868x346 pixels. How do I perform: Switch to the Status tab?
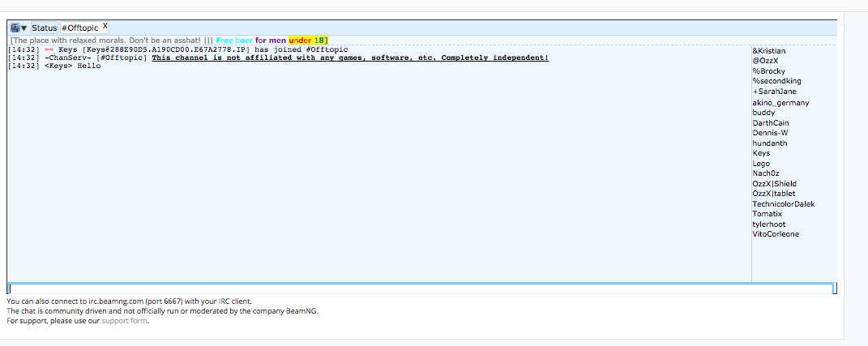point(45,28)
